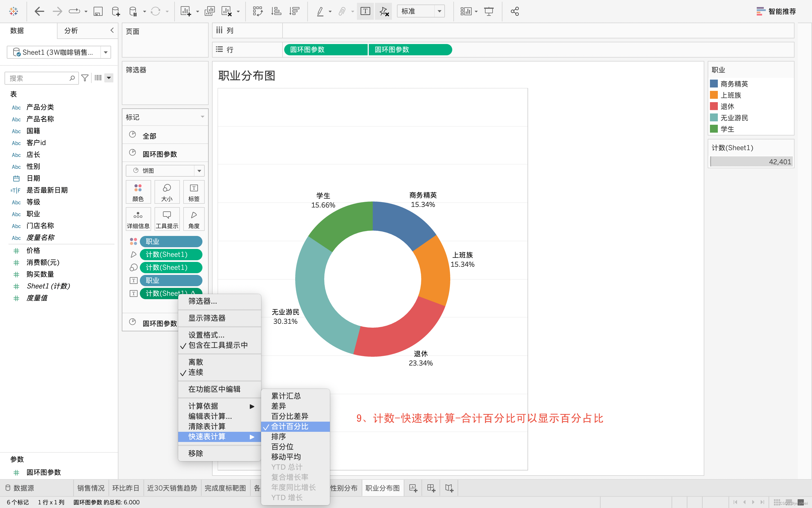
Task: Collapse the side data pane chevron
Action: (x=112, y=30)
